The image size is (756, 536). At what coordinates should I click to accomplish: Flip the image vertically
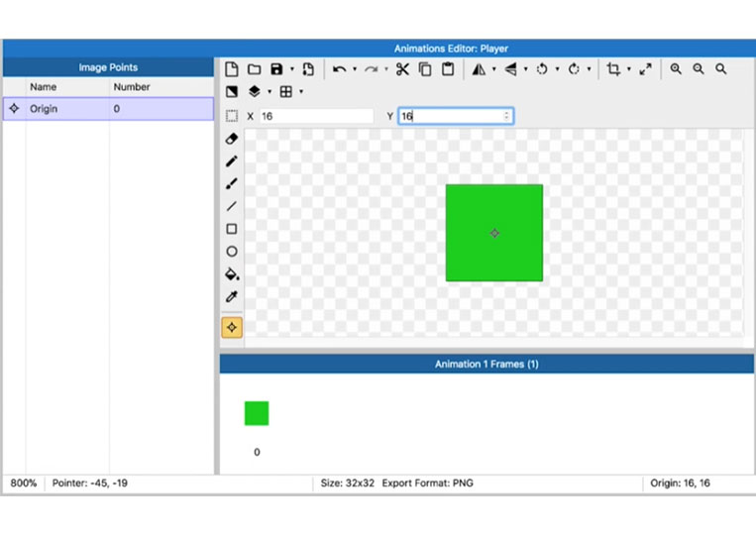pyautogui.click(x=510, y=69)
